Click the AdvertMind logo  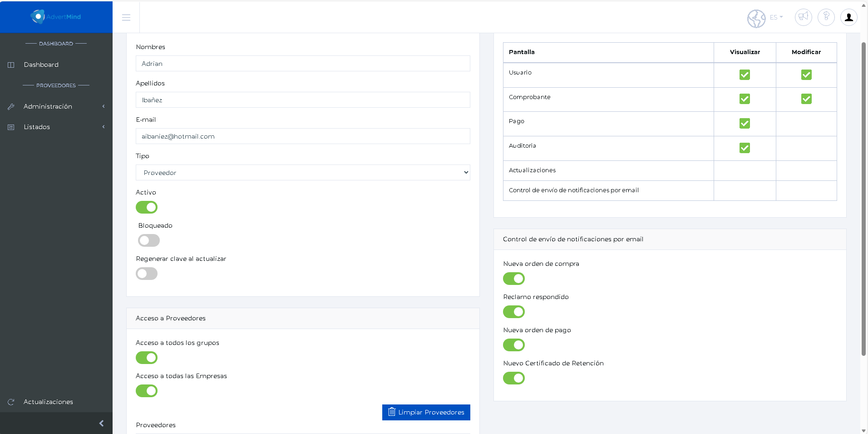coord(56,17)
